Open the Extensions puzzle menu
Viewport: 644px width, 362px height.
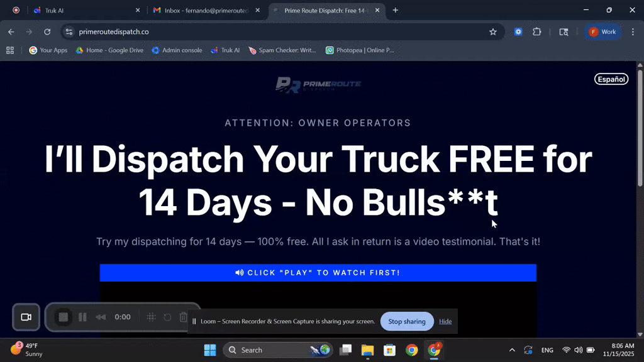[537, 31]
